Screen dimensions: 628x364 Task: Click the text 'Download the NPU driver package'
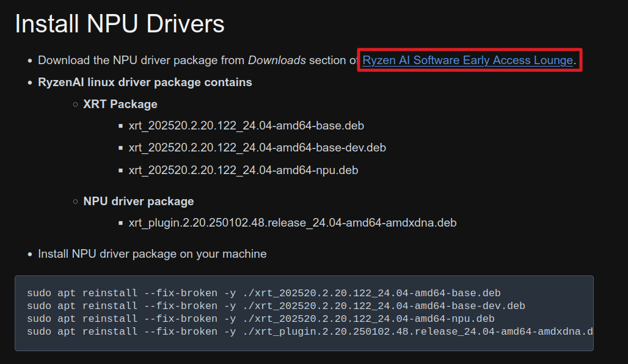pos(142,60)
